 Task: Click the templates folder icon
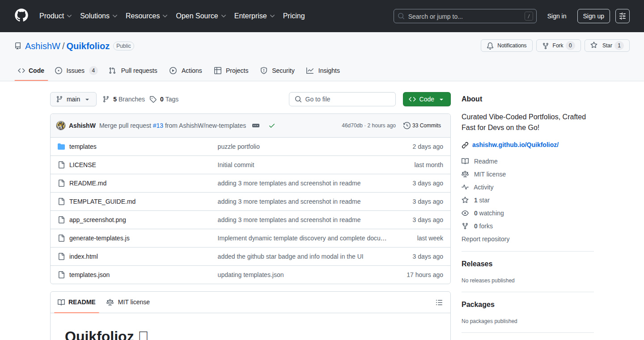click(61, 147)
